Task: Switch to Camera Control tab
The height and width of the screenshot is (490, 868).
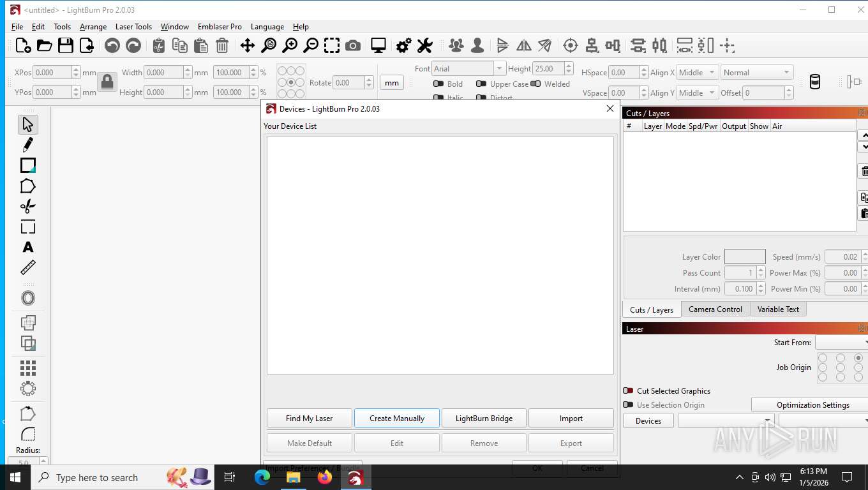Action: (715, 309)
